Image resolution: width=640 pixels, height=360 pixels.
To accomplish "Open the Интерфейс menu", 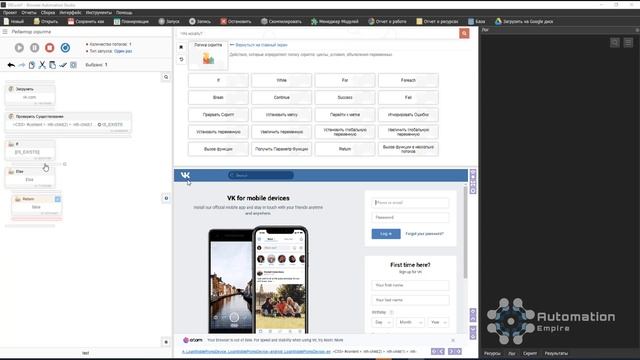I will [x=70, y=13].
